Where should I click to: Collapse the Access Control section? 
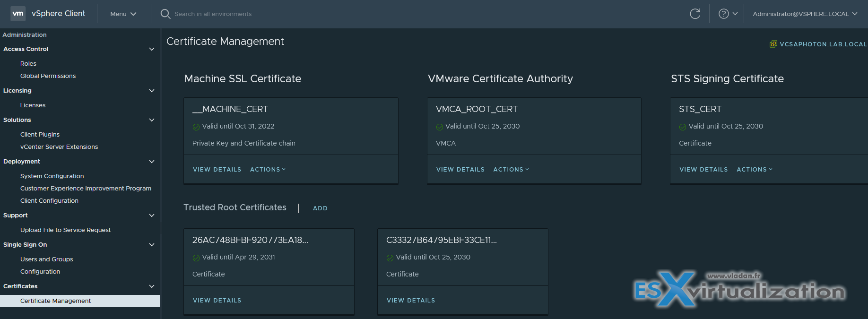click(152, 49)
